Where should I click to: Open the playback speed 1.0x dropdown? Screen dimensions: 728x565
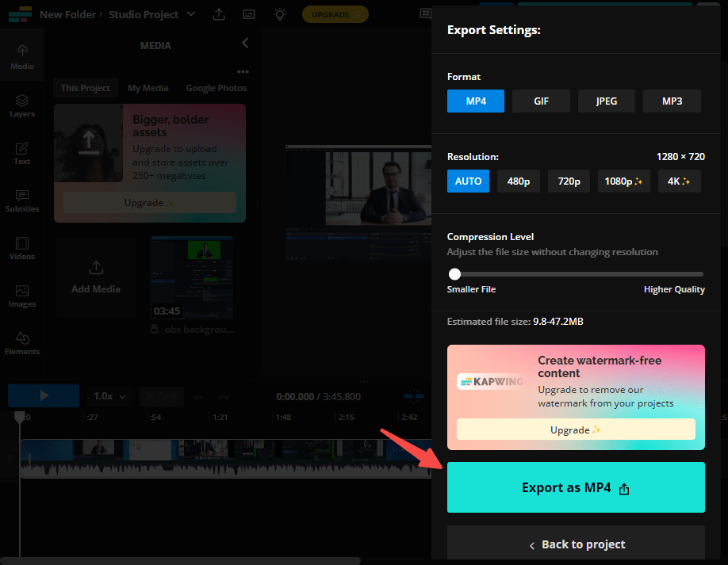pyautogui.click(x=108, y=396)
